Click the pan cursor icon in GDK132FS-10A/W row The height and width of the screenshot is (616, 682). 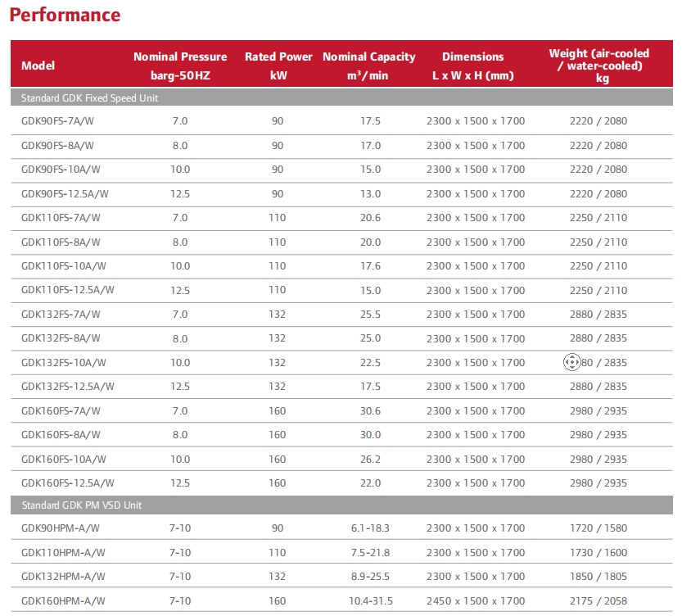click(571, 362)
